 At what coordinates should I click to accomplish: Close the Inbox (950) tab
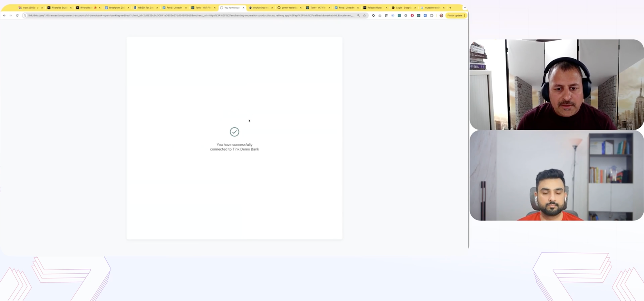[x=42, y=8]
